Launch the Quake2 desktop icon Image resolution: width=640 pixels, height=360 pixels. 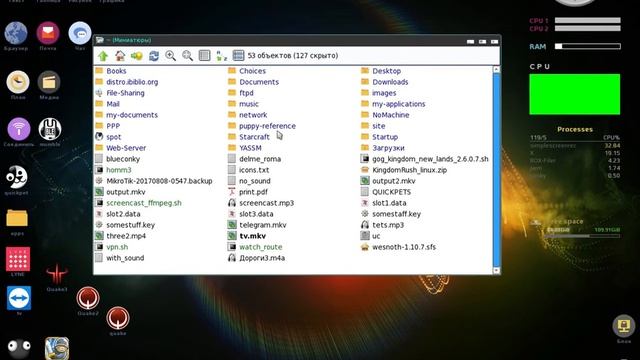[x=88, y=298]
